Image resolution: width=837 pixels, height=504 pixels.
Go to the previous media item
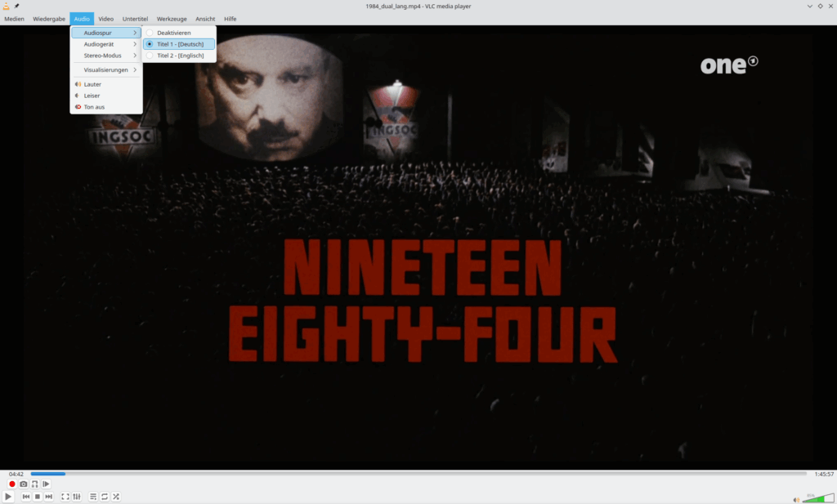(x=26, y=497)
